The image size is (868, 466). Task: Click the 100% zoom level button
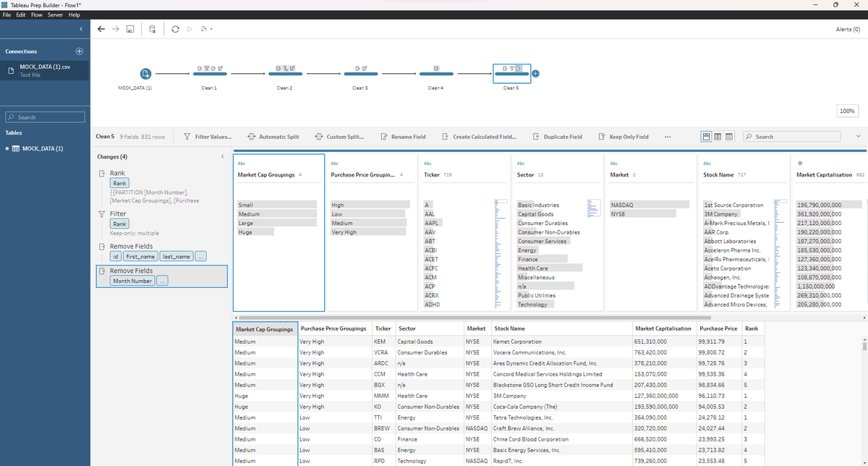[848, 111]
